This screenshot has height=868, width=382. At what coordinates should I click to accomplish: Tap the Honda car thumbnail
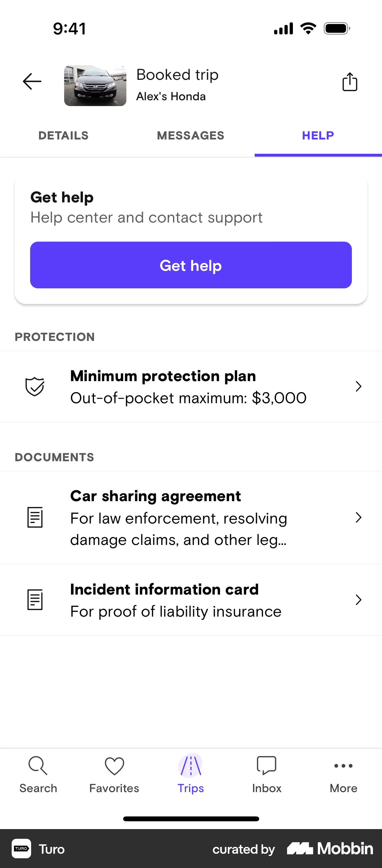click(95, 86)
